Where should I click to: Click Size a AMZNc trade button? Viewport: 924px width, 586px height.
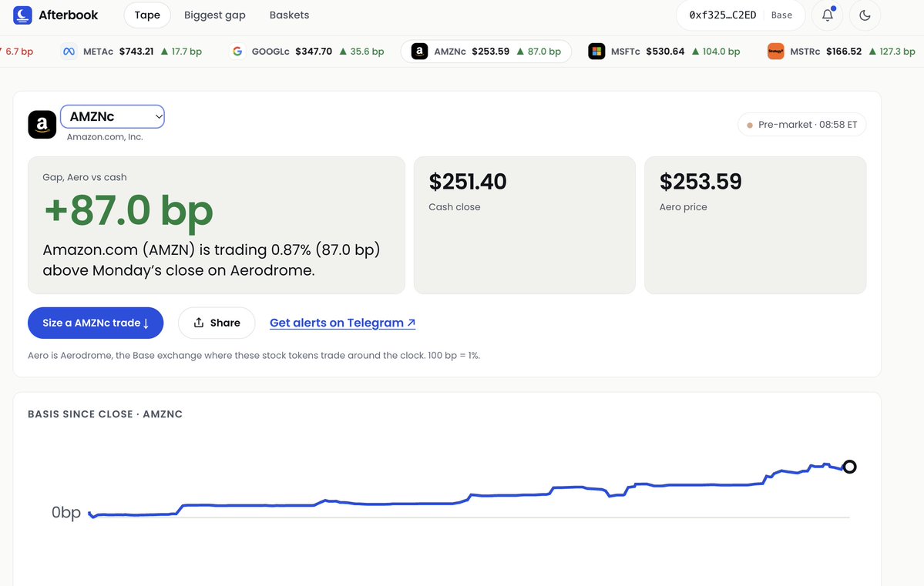96,323
